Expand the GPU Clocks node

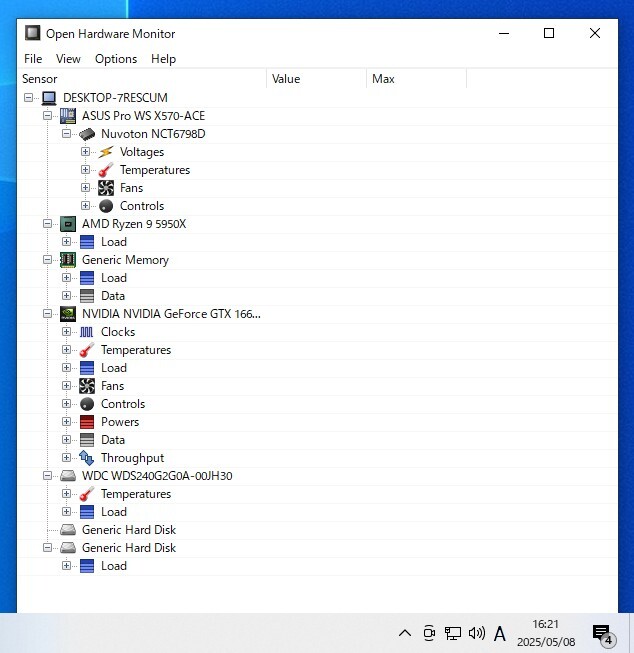(66, 331)
